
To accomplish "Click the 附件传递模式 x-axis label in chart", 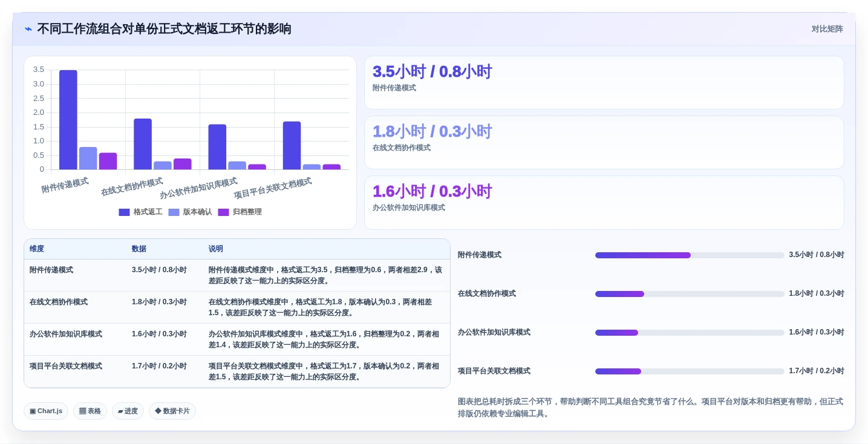I will click(x=65, y=186).
